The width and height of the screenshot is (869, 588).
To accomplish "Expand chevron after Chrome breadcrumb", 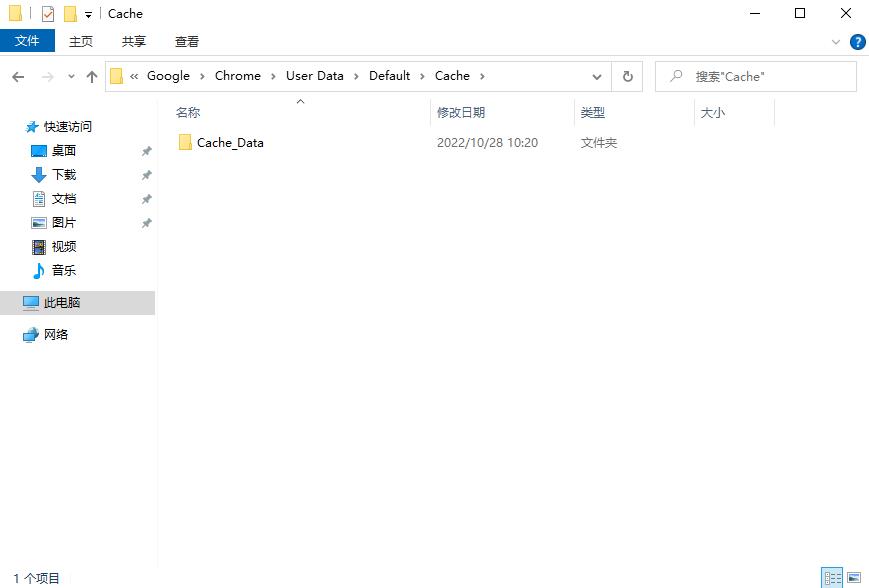I will pos(273,76).
